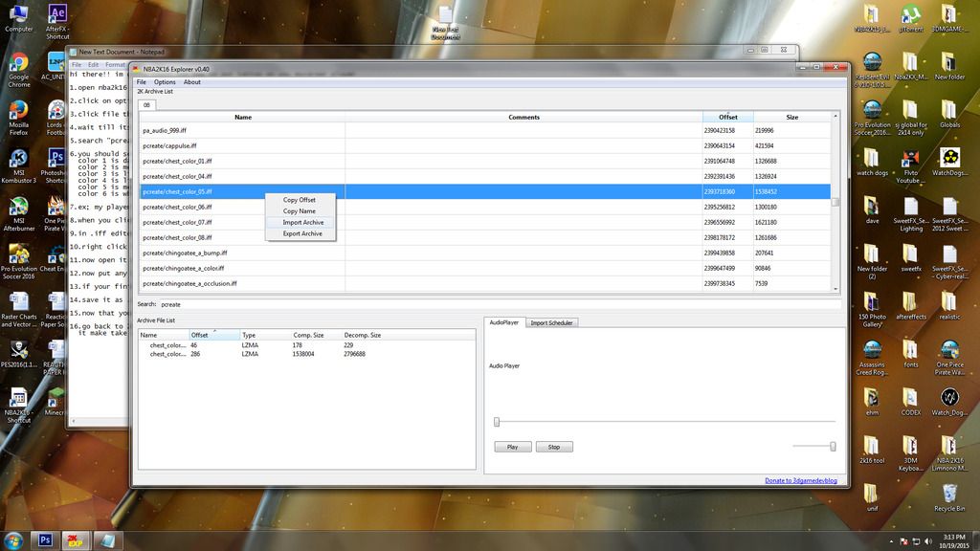Sort archive list by Size column
Screen dimensions: 980x551
pos(791,117)
